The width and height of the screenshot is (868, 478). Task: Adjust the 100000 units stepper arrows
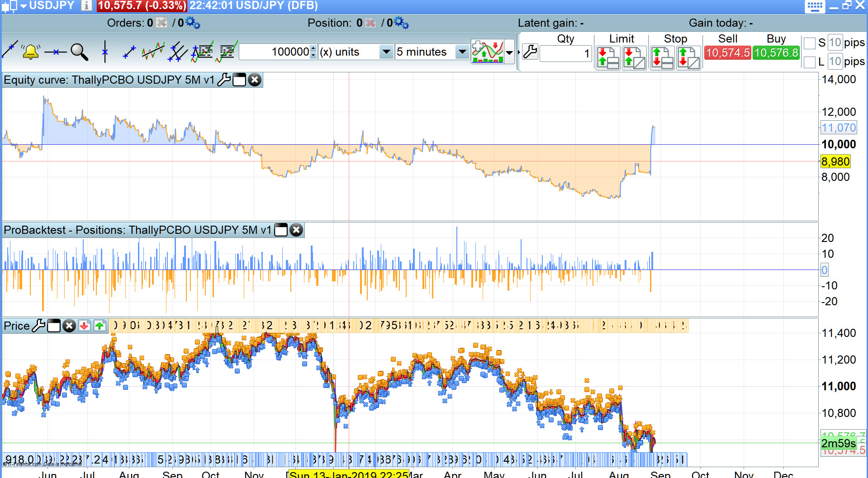(x=313, y=52)
